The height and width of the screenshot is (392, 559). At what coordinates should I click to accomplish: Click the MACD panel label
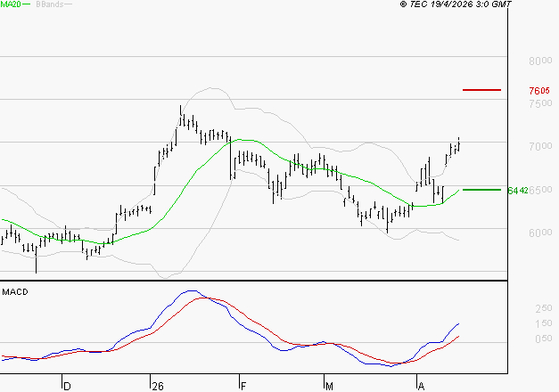15,292
